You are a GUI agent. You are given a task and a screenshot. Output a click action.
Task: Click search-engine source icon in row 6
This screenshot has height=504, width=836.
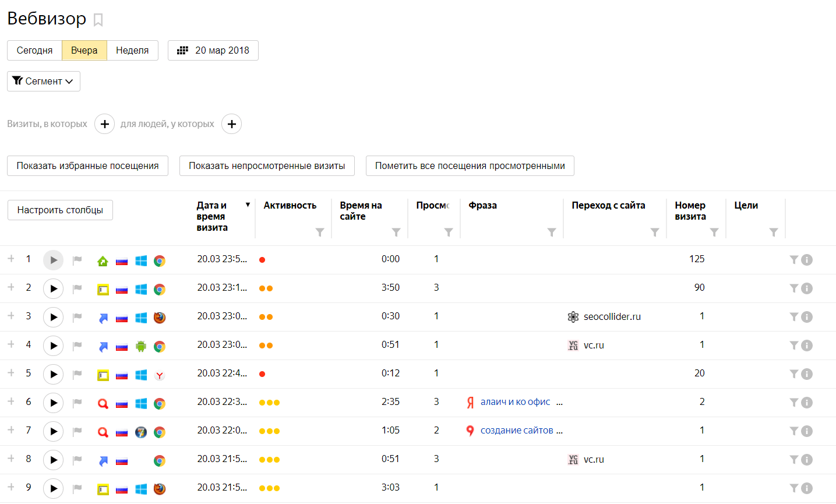103,403
